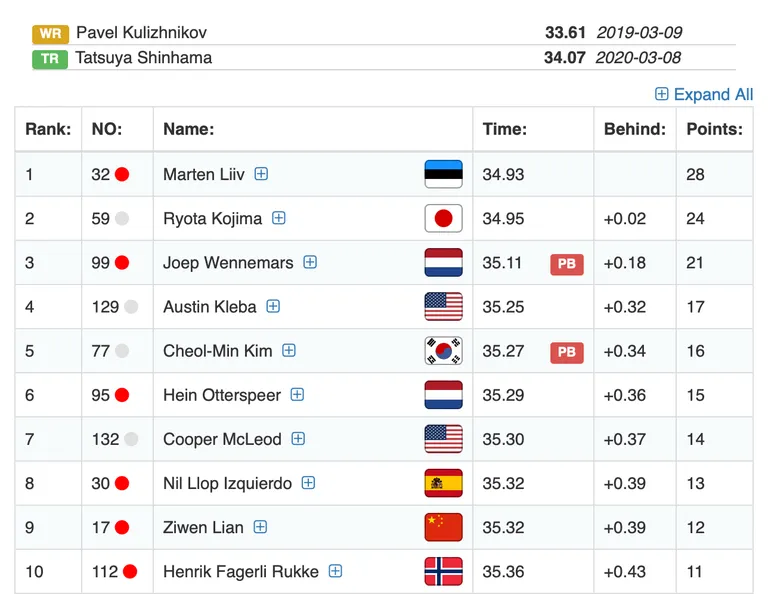
Task: Click the Time column header
Action: point(504,129)
